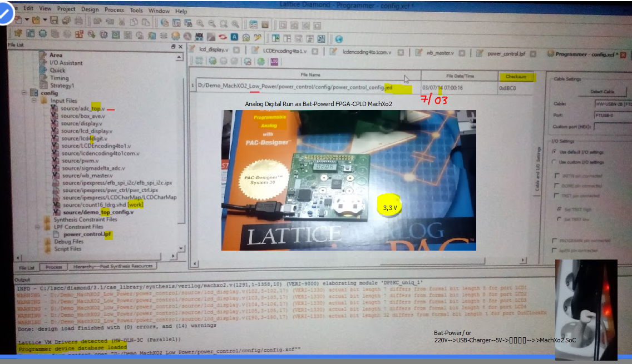The image size is (632, 364).
Task: Select source/demo_top_config.v in the file tree
Action: click(98, 212)
